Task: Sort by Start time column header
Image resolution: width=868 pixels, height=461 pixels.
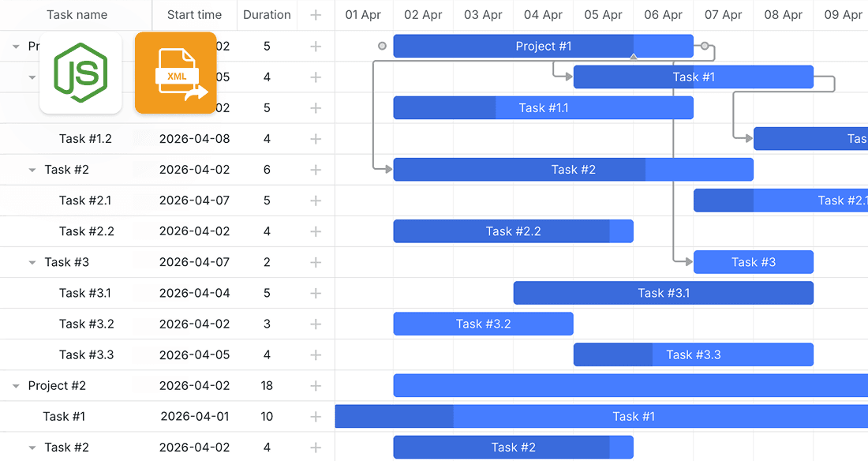Action: 194,15
